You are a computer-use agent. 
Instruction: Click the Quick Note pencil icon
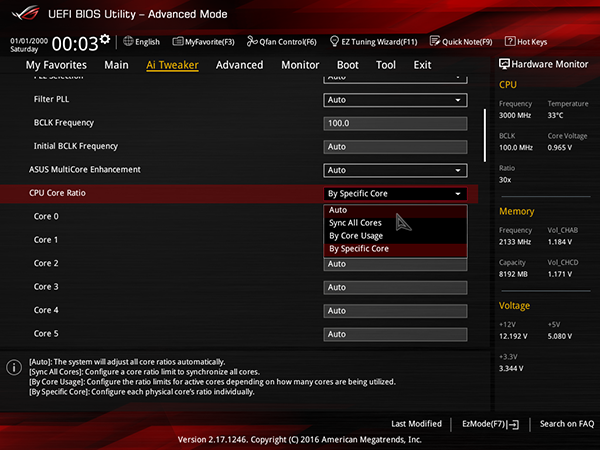click(435, 41)
